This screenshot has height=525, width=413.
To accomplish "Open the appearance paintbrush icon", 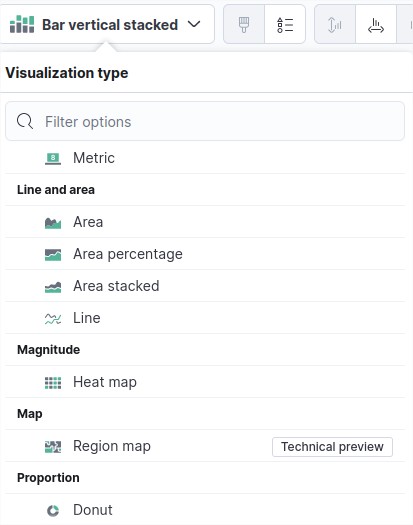I will pyautogui.click(x=244, y=25).
